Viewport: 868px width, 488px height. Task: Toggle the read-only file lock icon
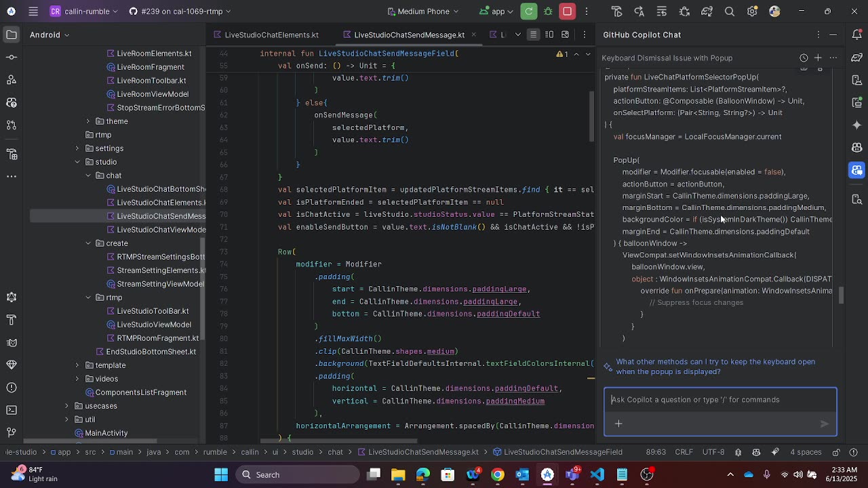[x=836, y=452]
